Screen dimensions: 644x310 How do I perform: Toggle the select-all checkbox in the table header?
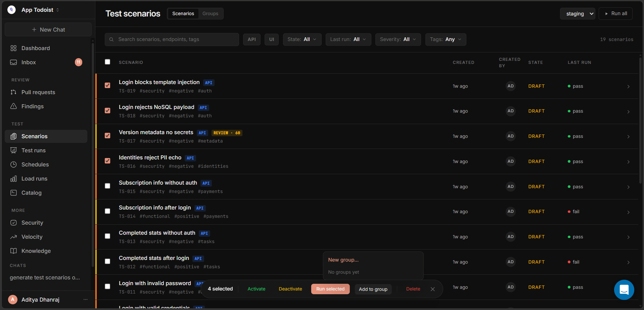[107, 62]
